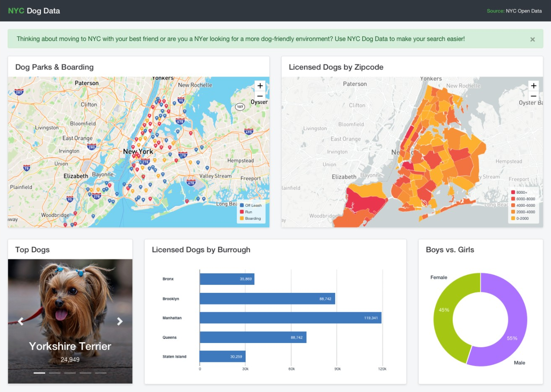Click the Manhattan bar in the chart
This screenshot has width=551, height=392.
tap(290, 318)
